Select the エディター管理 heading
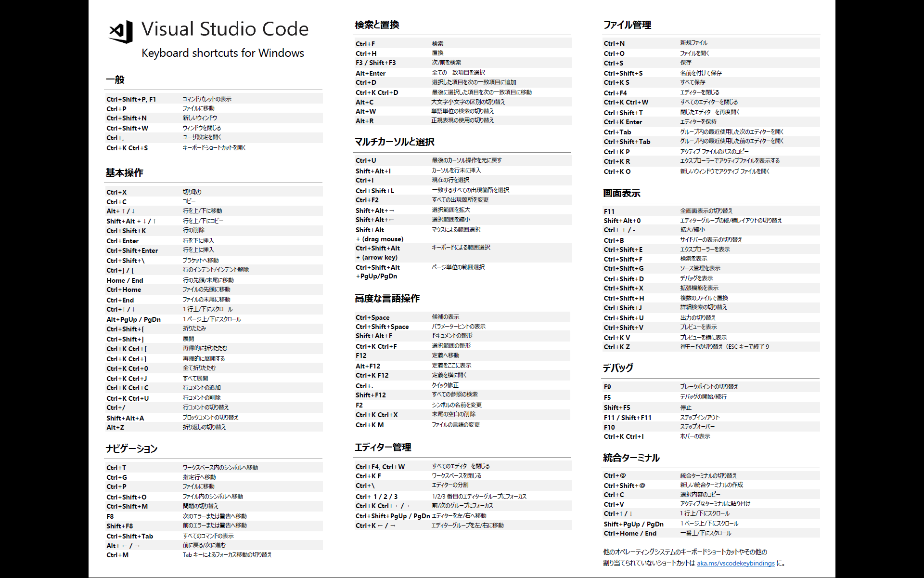This screenshot has height=578, width=924. (x=383, y=447)
